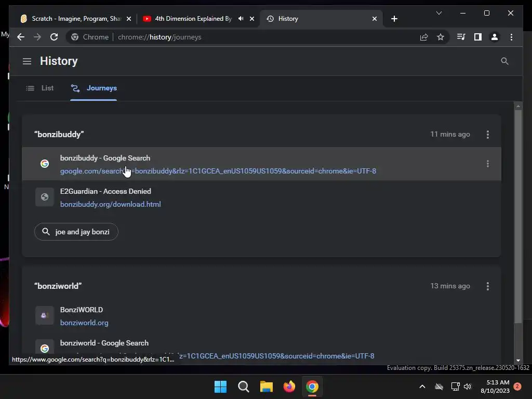
Task: Open the clock showing 5:13 AM
Action: pyautogui.click(x=495, y=387)
